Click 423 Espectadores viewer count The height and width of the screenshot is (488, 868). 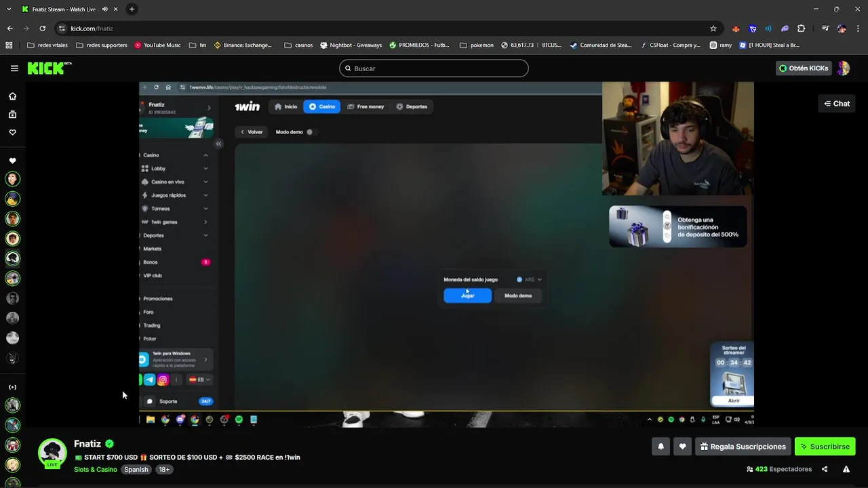778,469
